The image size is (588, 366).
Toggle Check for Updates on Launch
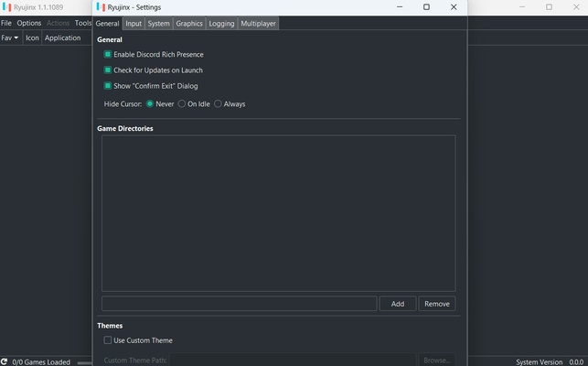click(x=108, y=70)
